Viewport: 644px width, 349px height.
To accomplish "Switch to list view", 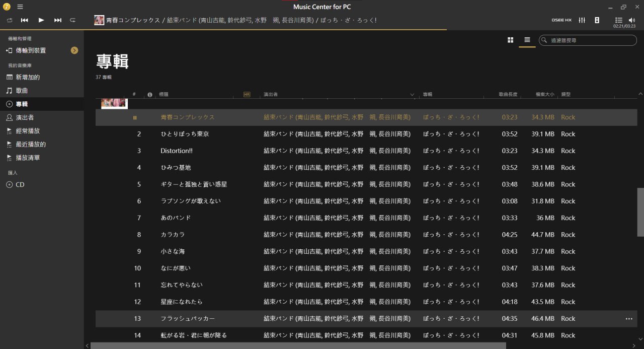I will click(527, 40).
